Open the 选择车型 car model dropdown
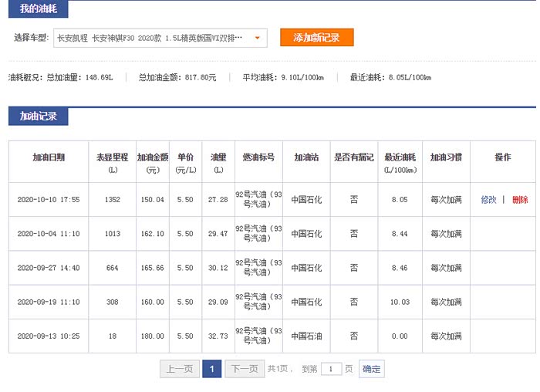Screen dimensions: 540x392 [x=160, y=38]
